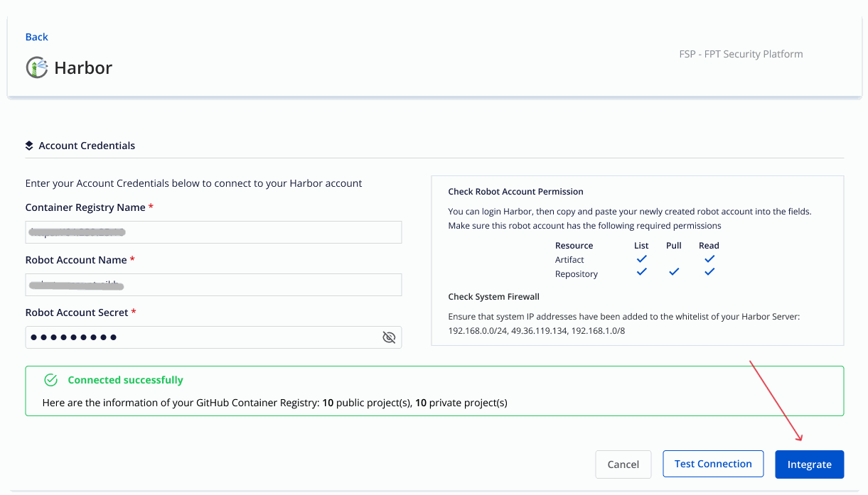Image resolution: width=868 pixels, height=495 pixels.
Task: Click the Artifact Read checkmark
Action: tap(709, 259)
